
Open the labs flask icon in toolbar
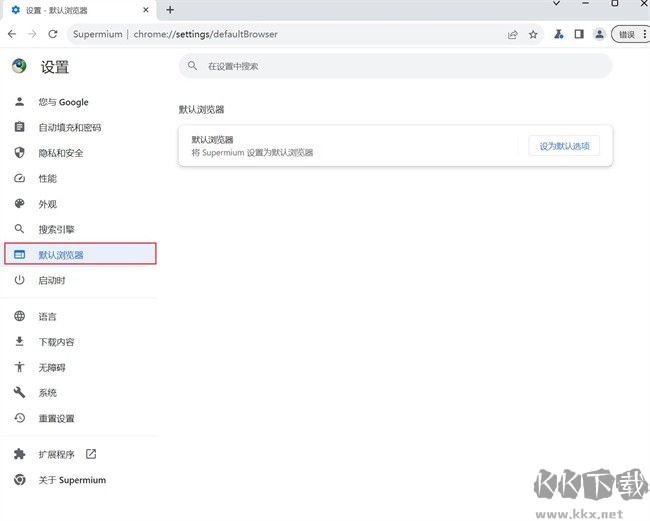pyautogui.click(x=559, y=34)
